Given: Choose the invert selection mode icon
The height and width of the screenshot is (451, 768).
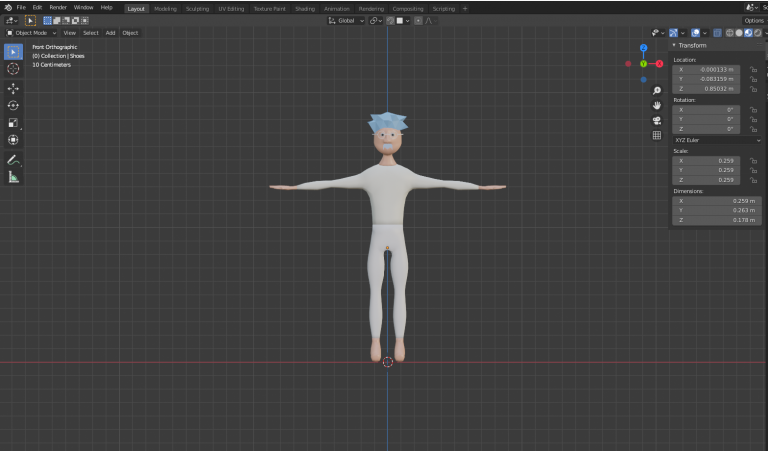Looking at the screenshot, I should pos(75,21).
